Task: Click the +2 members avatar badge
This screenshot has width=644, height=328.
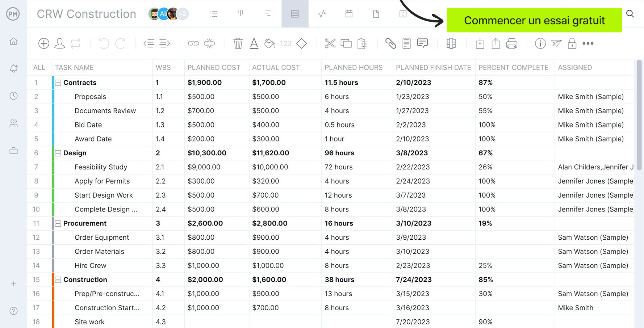Action: click(x=183, y=14)
